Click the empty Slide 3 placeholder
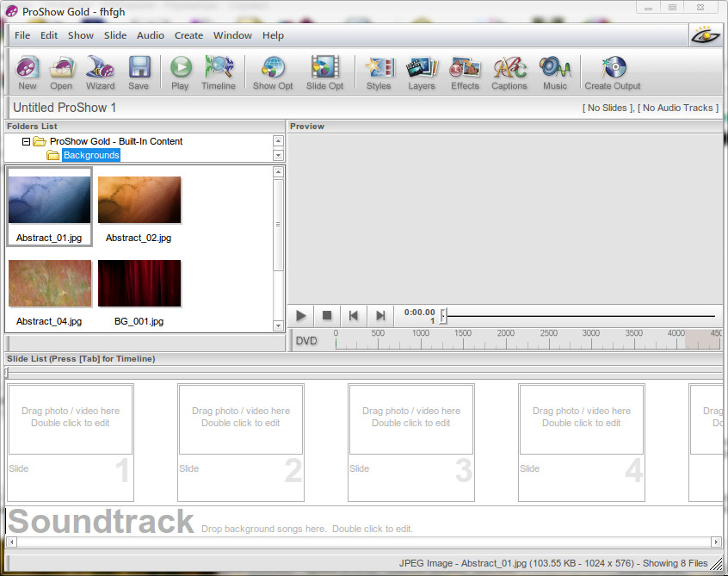Screen dimensions: 728x576 [411, 419]
